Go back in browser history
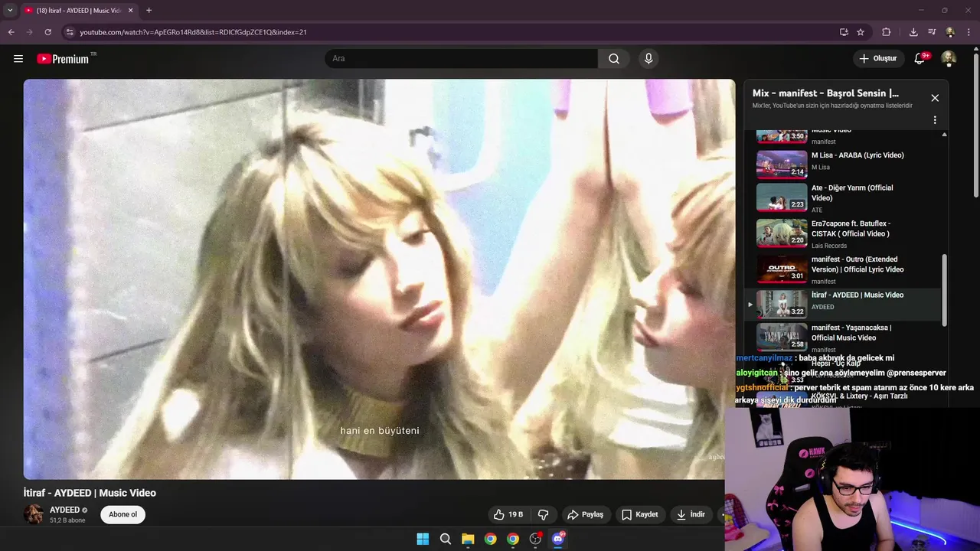 click(x=11, y=32)
